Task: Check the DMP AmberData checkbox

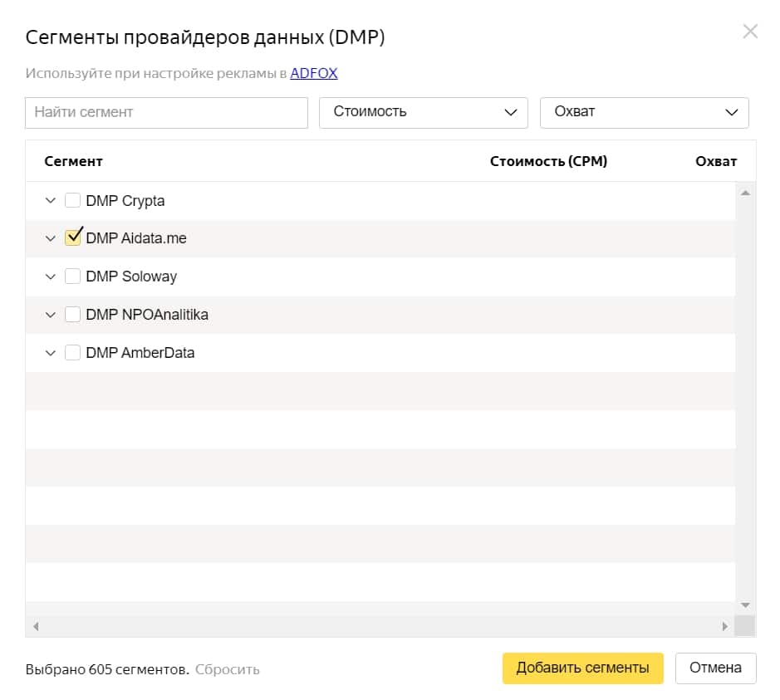Action: 72,352
